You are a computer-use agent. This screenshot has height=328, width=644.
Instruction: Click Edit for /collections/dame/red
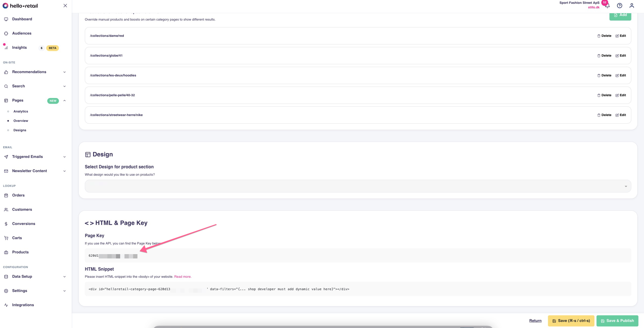[x=621, y=36]
